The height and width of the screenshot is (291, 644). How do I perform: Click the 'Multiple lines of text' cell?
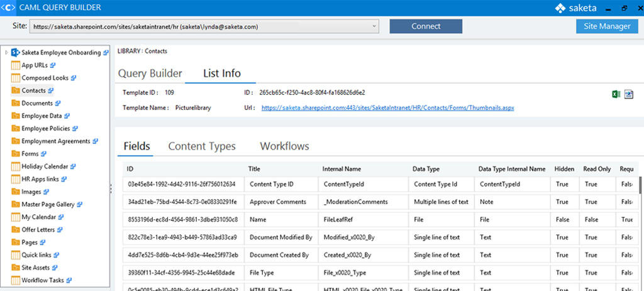(441, 202)
